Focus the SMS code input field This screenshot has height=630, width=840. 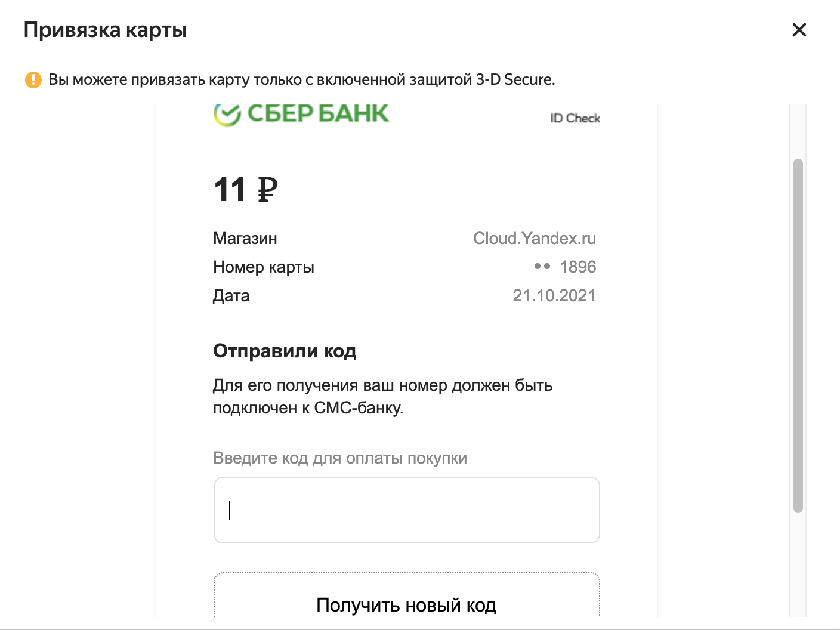(406, 510)
